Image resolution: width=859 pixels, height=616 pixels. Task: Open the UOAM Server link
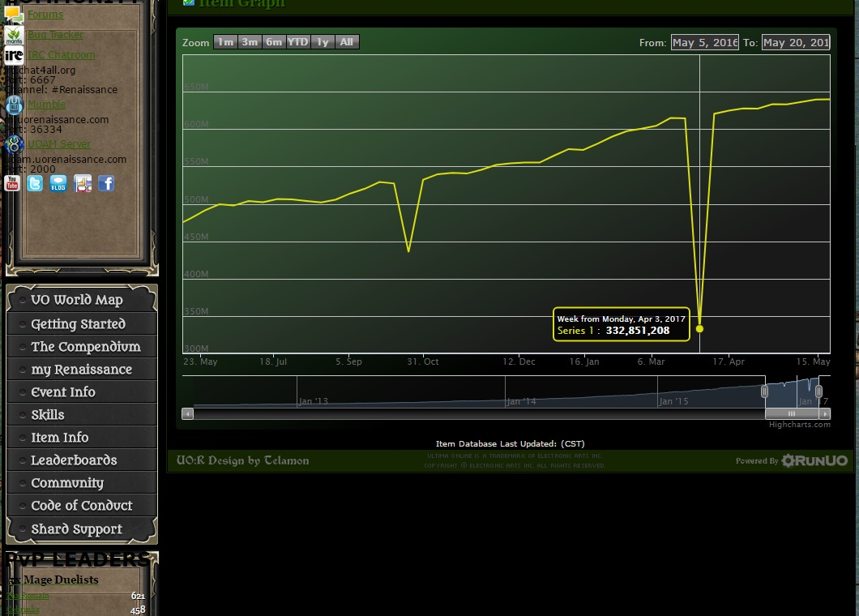click(59, 144)
